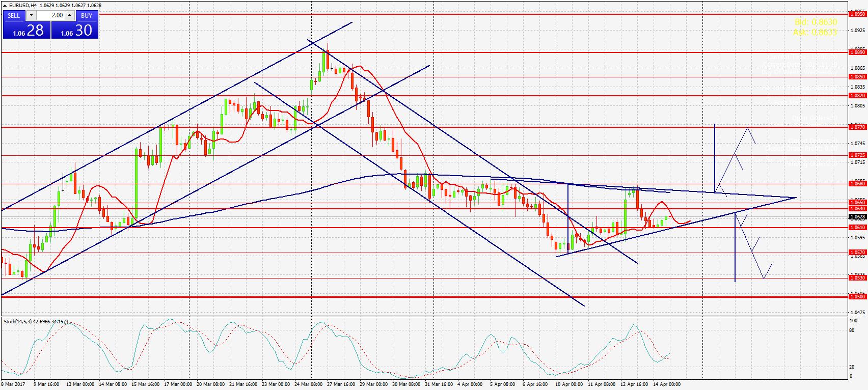Select the 1.0950 red price level label
The image size is (868, 390).
click(857, 14)
